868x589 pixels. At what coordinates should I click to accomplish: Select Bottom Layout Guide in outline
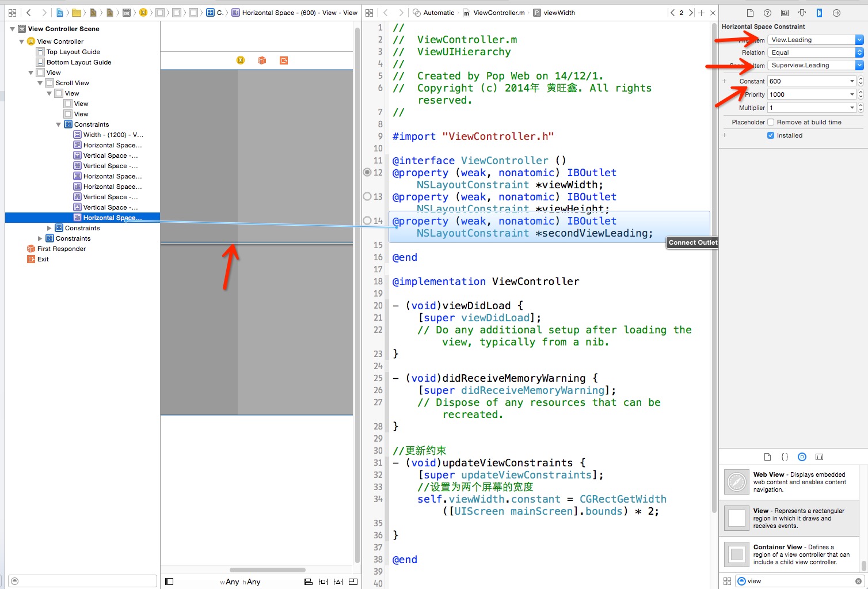pos(74,62)
